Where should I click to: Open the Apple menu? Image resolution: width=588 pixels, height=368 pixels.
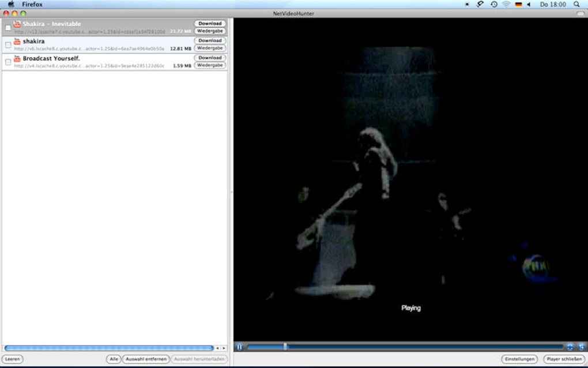11,4
